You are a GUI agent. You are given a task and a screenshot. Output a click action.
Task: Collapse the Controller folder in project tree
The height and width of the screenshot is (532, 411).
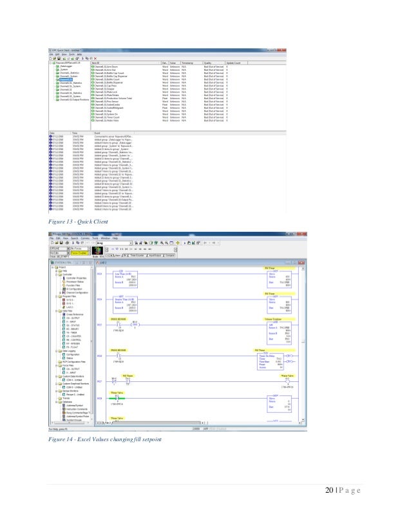pyautogui.click(x=57, y=274)
